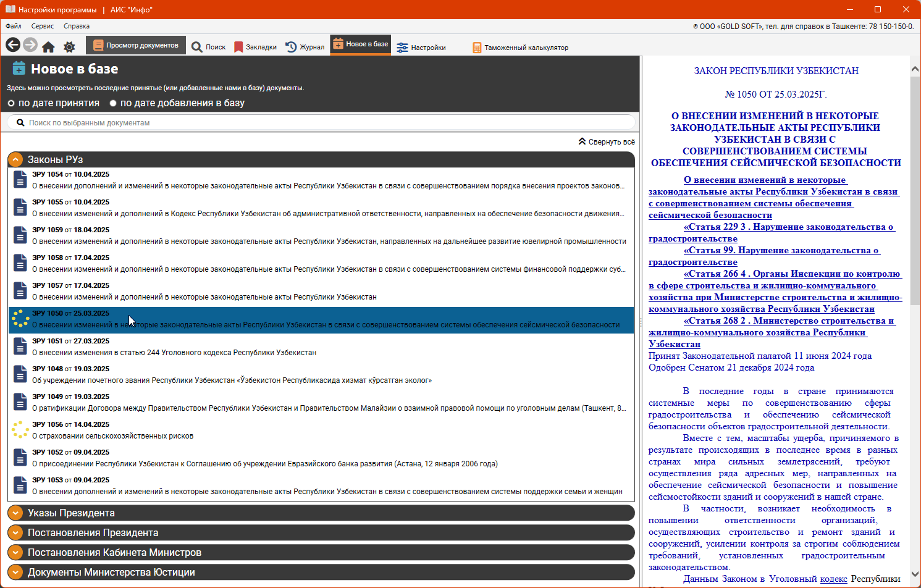The height and width of the screenshot is (588, 921).
Task: Open the Закладки bookmarks tab
Action: 255,47
